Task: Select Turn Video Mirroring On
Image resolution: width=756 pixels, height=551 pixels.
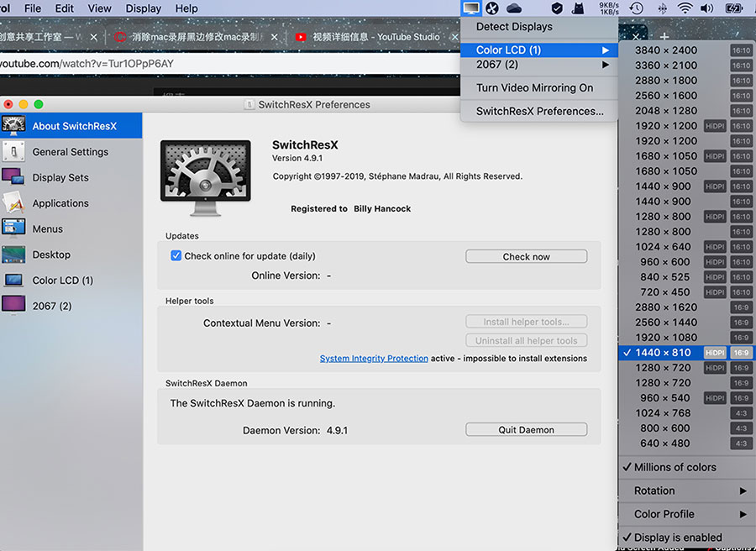Action: coord(539,87)
